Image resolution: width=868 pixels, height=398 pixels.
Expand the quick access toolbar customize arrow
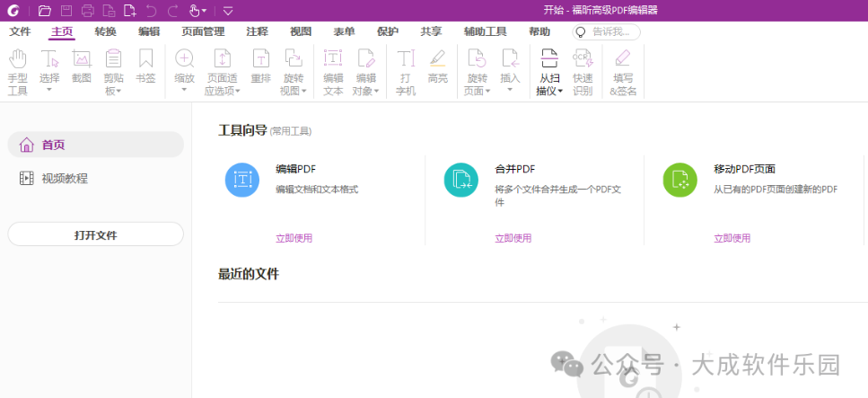tap(227, 11)
